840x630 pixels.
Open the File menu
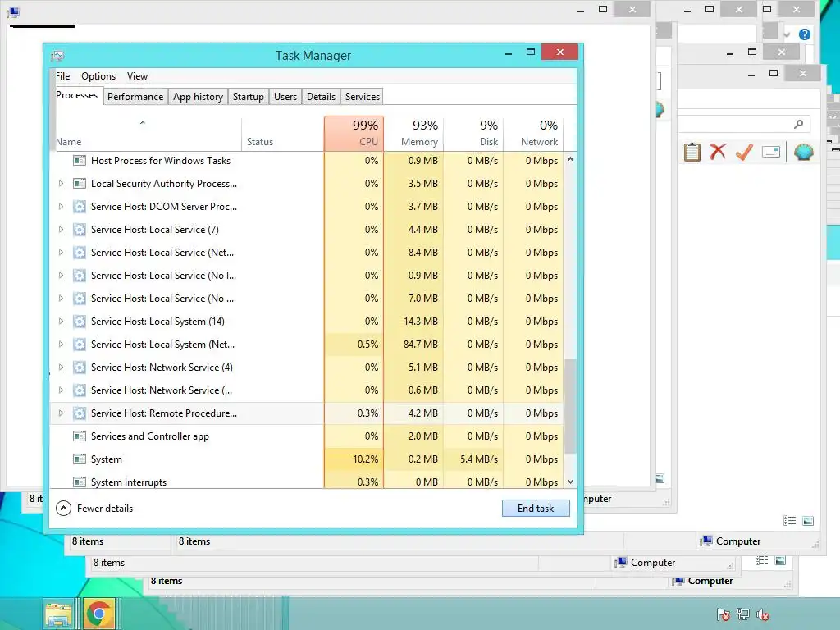[x=62, y=76]
